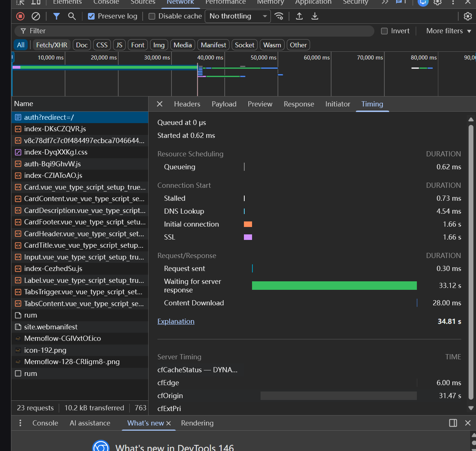The width and height of the screenshot is (476, 451).
Task: Filter requests by Fetch/XHR
Action: pos(52,45)
